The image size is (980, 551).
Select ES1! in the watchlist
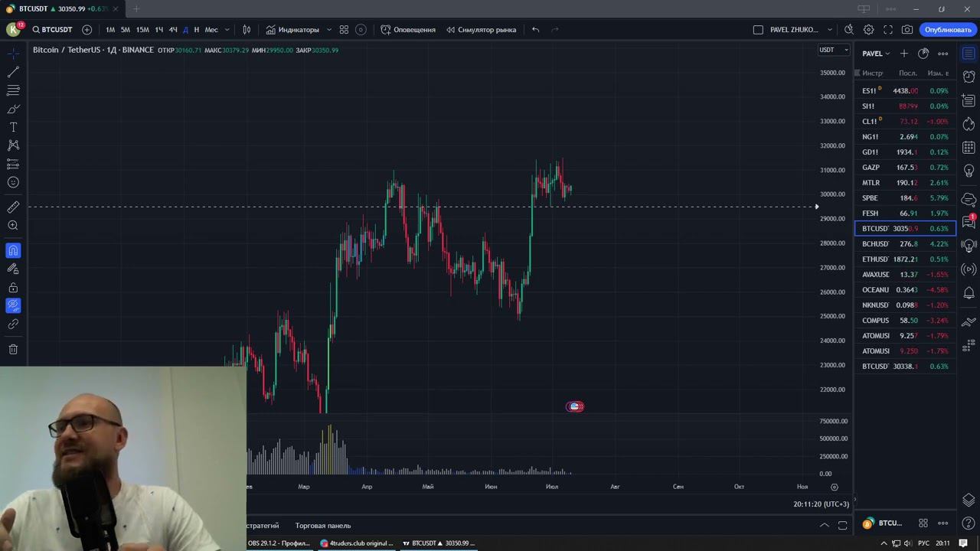(905, 91)
